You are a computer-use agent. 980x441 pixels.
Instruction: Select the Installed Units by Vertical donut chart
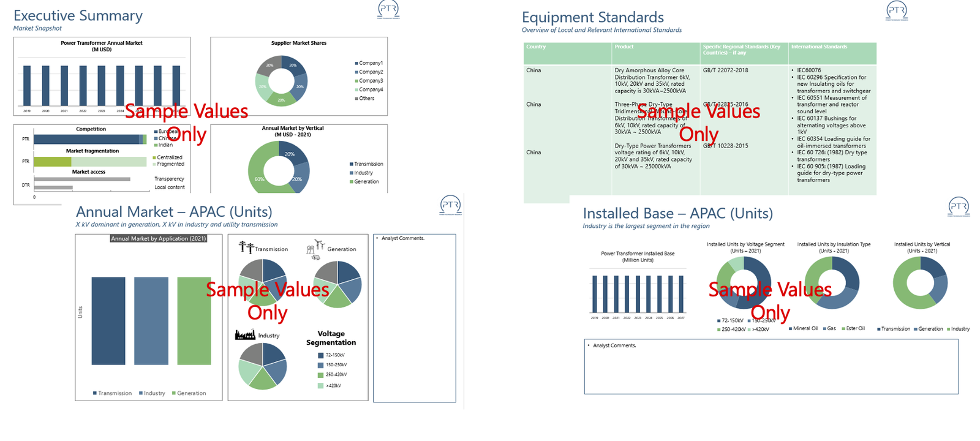(920, 282)
